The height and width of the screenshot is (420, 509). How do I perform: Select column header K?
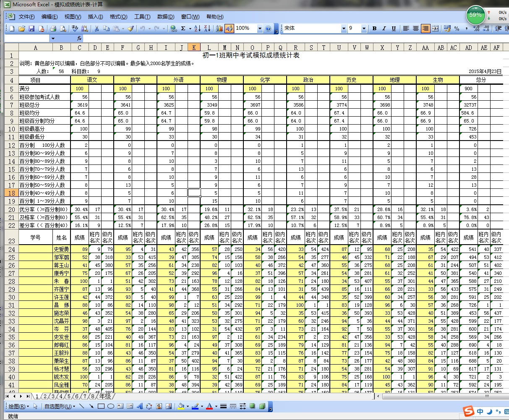[194, 48]
